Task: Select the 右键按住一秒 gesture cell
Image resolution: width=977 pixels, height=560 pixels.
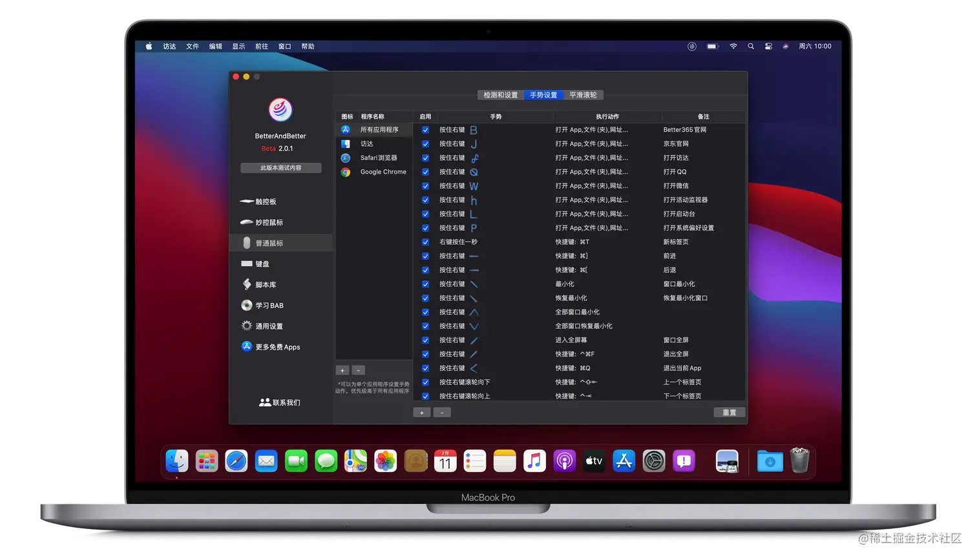Action: [x=458, y=242]
